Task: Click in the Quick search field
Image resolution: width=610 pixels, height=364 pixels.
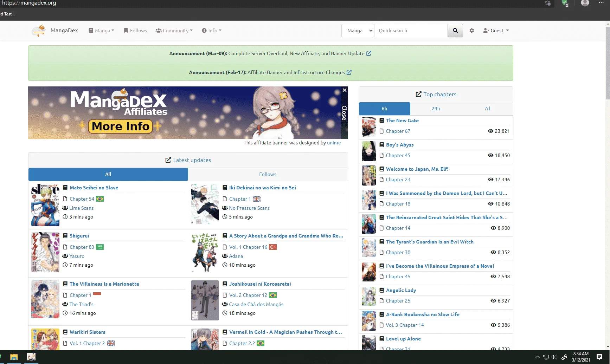Action: [x=411, y=31]
